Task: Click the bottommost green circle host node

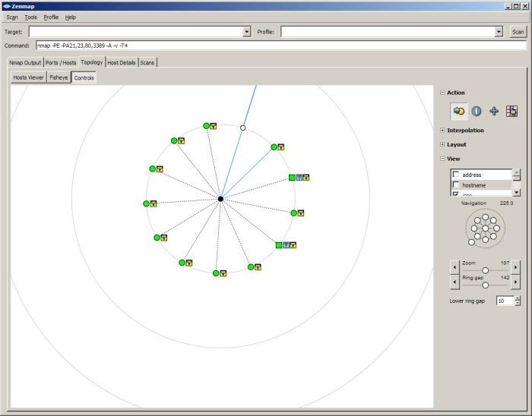Action: click(216, 273)
